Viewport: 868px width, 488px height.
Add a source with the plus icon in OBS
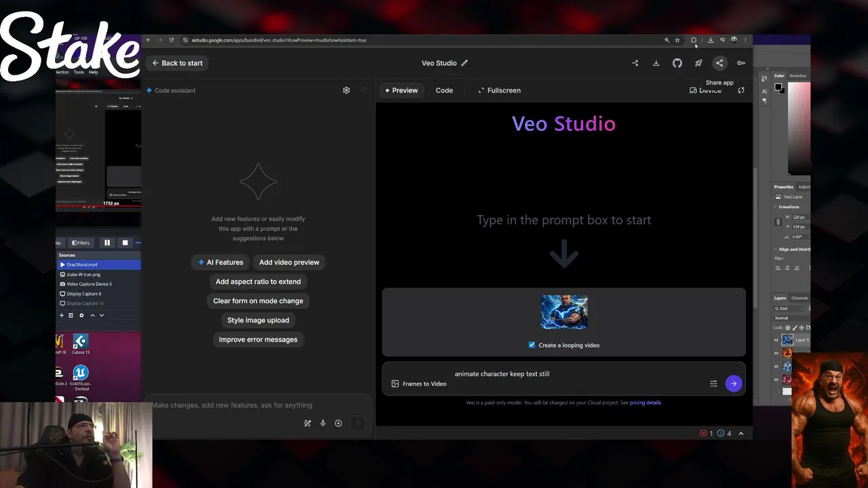pyautogui.click(x=62, y=315)
